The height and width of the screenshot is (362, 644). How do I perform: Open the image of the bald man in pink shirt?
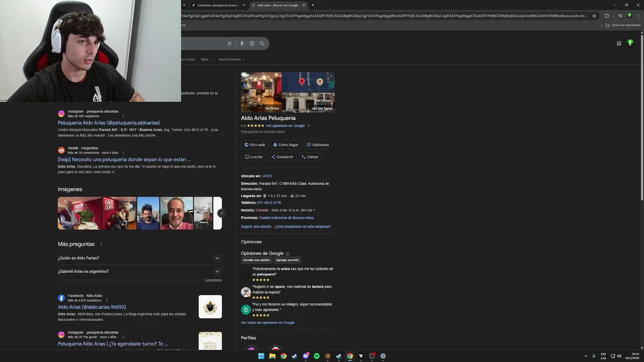(177, 213)
